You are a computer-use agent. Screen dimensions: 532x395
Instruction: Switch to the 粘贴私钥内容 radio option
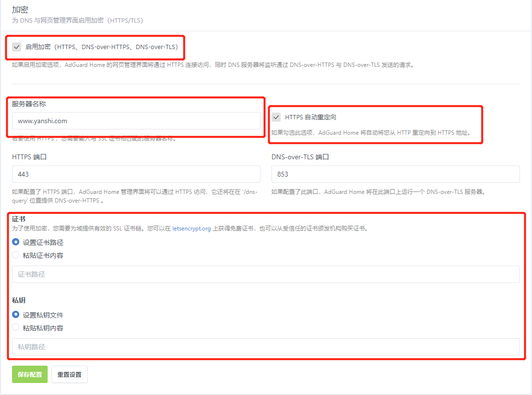16,328
